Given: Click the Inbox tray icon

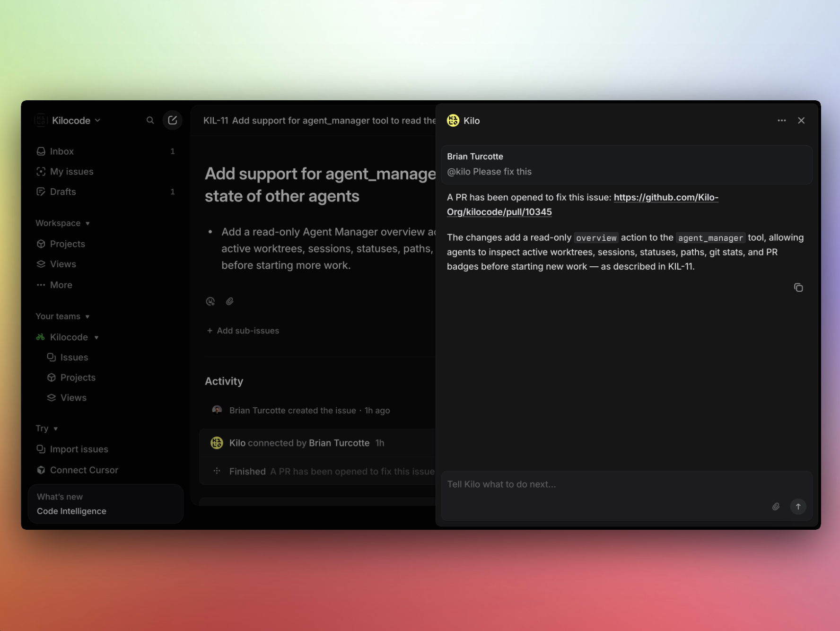Looking at the screenshot, I should (x=41, y=151).
